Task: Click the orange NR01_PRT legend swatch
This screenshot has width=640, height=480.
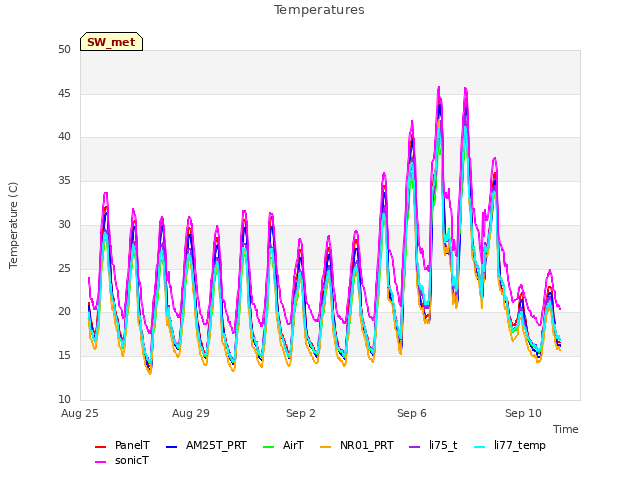Action: point(326,447)
